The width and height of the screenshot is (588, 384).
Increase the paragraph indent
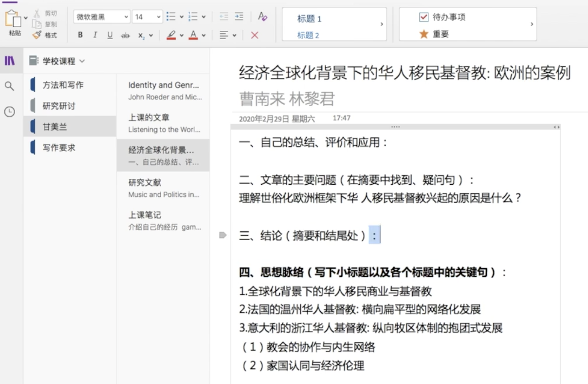tap(239, 17)
